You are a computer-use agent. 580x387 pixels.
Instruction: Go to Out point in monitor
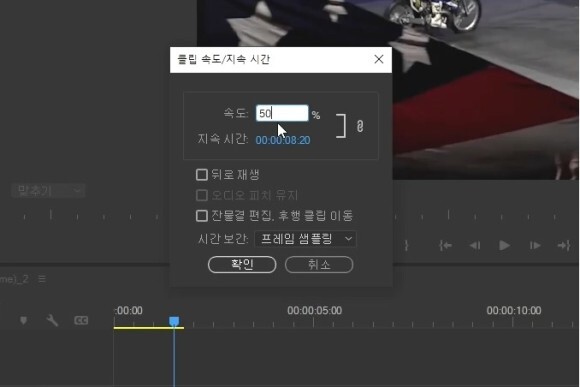[x=564, y=245]
